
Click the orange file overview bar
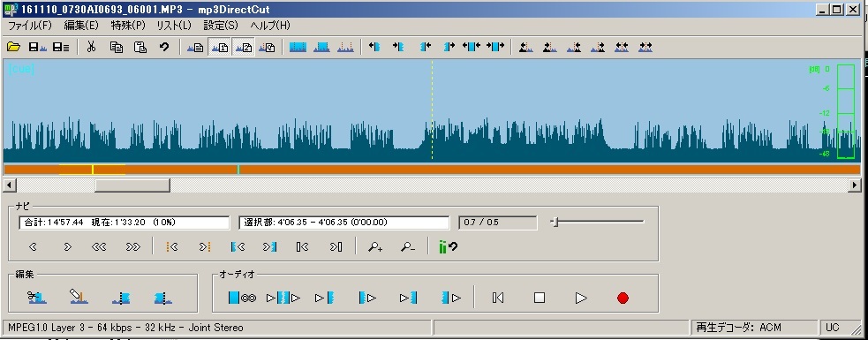[x=432, y=170]
